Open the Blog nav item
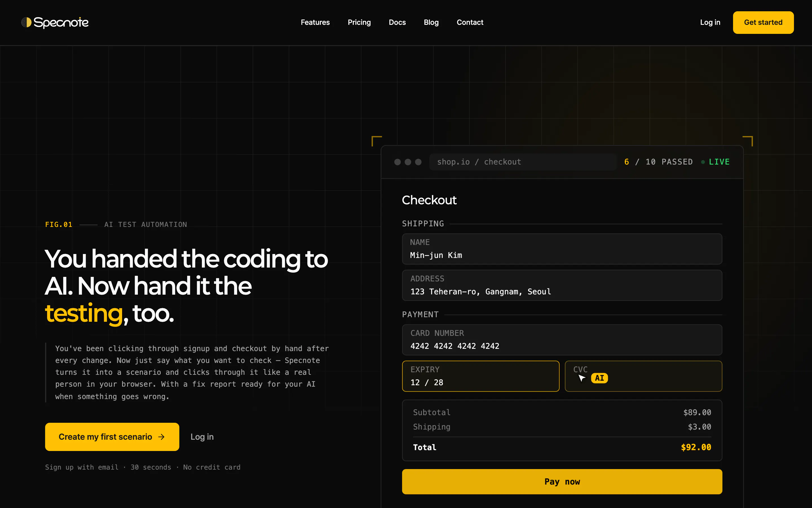This screenshot has height=508, width=812. point(431,23)
